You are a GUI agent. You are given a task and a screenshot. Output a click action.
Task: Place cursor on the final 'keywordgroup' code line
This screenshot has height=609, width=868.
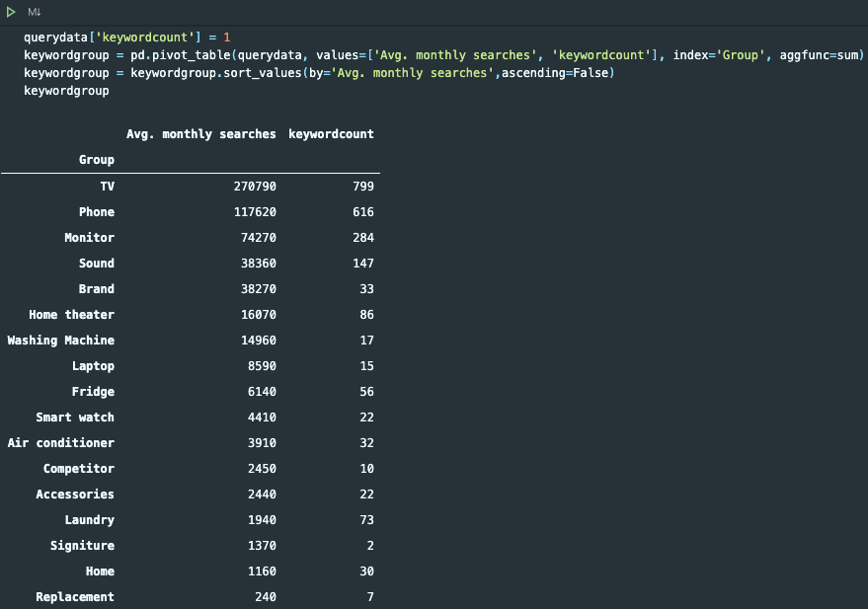(66, 91)
